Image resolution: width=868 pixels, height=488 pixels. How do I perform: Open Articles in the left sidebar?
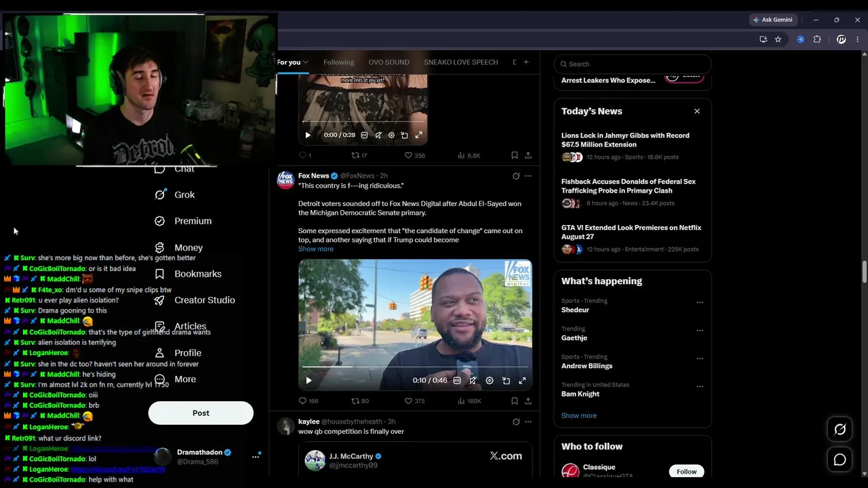(x=180, y=327)
